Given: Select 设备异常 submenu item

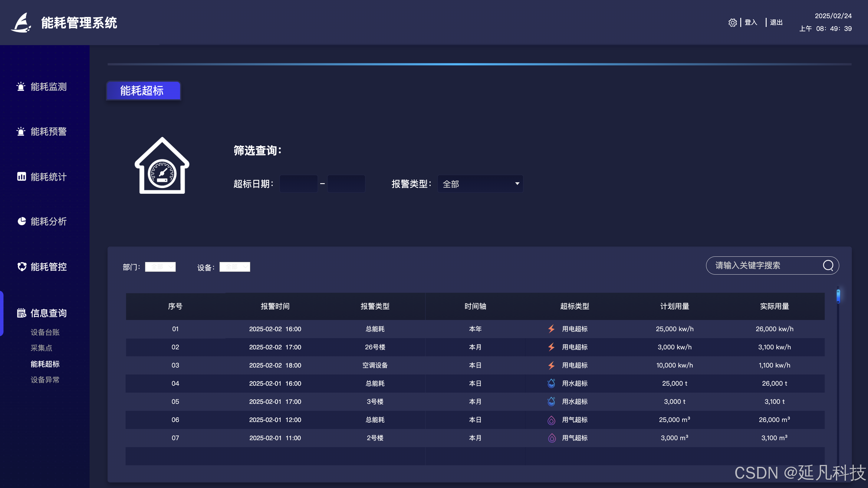Looking at the screenshot, I should 45,380.
